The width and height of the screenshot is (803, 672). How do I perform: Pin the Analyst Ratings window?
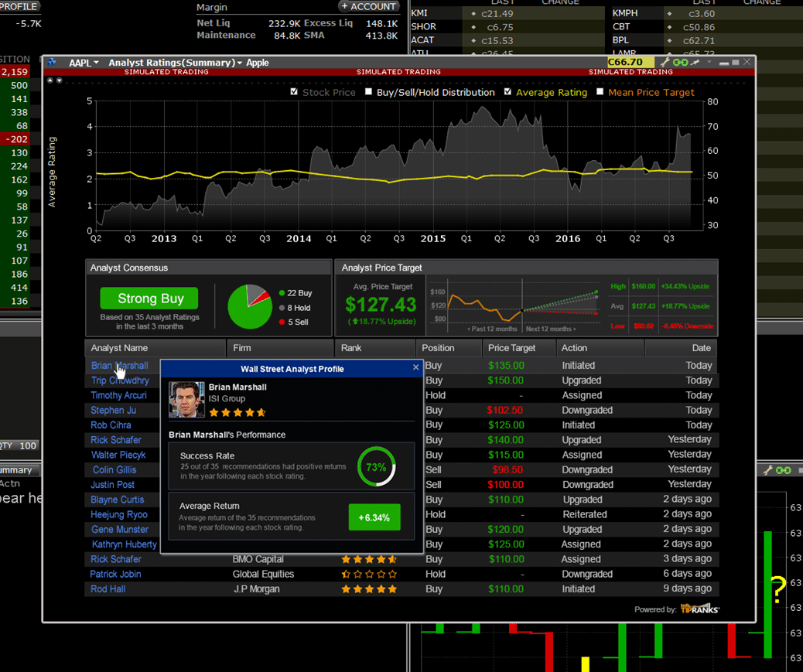click(695, 62)
